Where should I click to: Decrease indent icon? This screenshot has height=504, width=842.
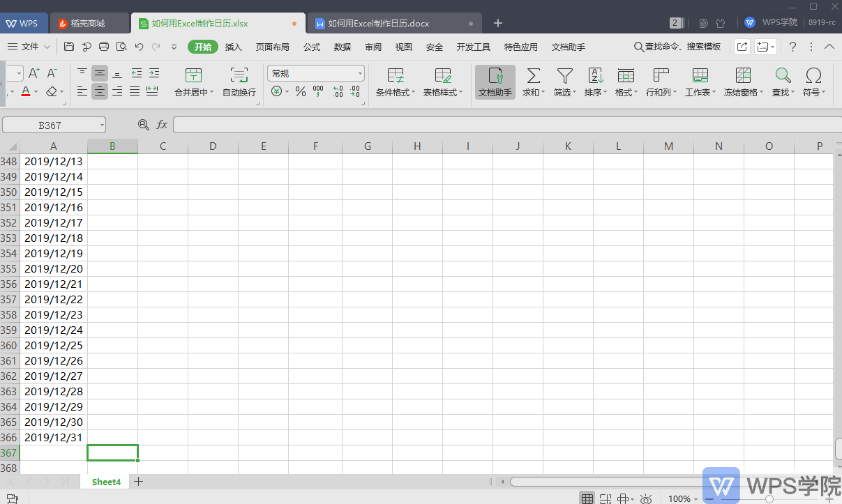pyautogui.click(x=136, y=72)
